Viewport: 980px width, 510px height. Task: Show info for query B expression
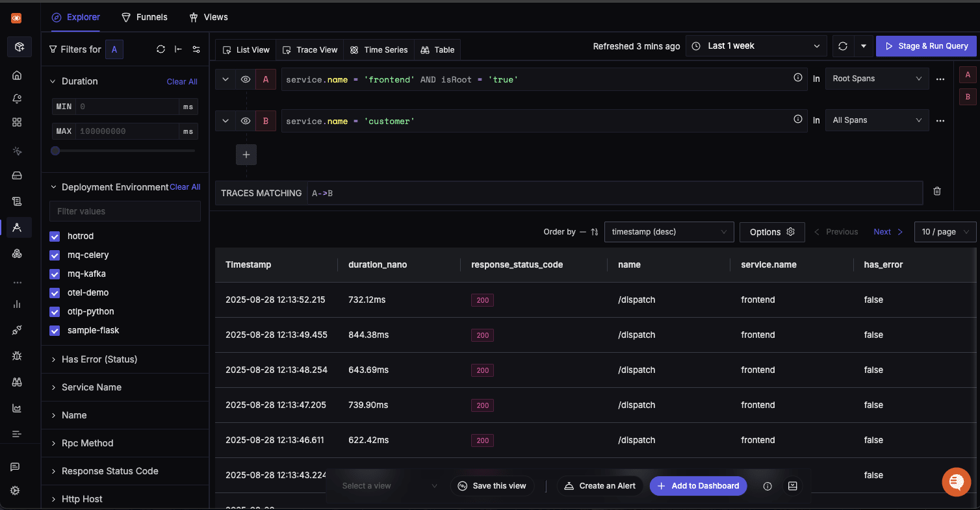(x=798, y=119)
